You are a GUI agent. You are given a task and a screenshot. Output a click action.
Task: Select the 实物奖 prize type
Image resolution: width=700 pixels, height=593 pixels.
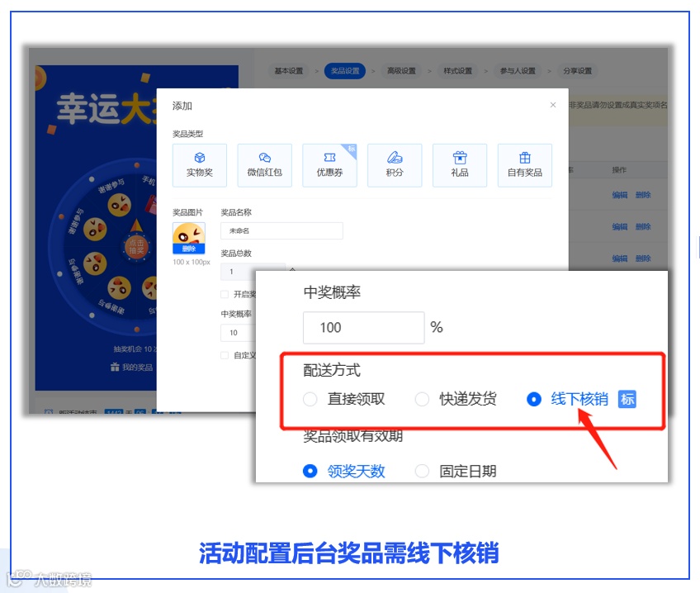click(x=200, y=165)
